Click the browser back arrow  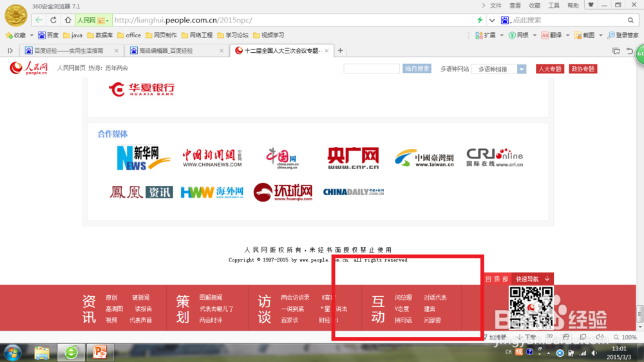coord(39,20)
